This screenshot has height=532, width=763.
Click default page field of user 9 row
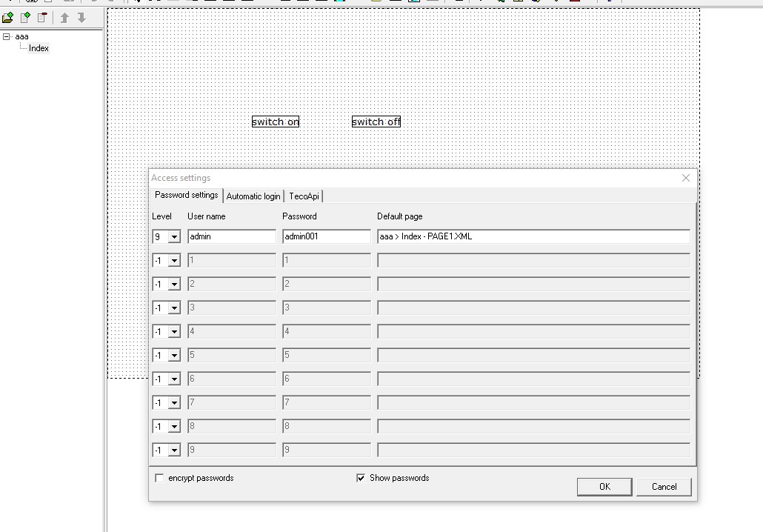pos(533,450)
